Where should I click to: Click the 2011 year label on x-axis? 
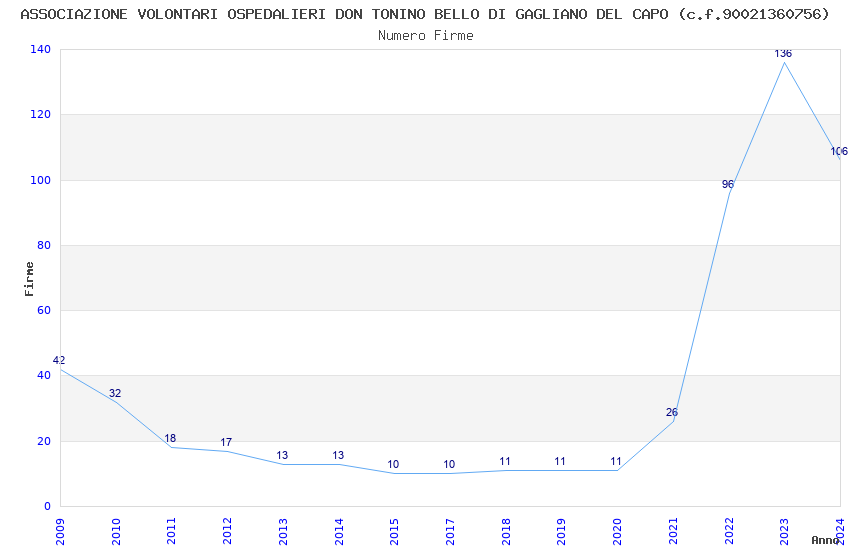[171, 531]
